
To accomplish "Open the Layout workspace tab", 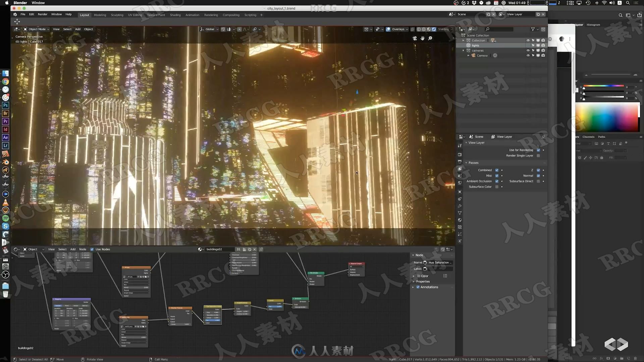I will tap(85, 15).
